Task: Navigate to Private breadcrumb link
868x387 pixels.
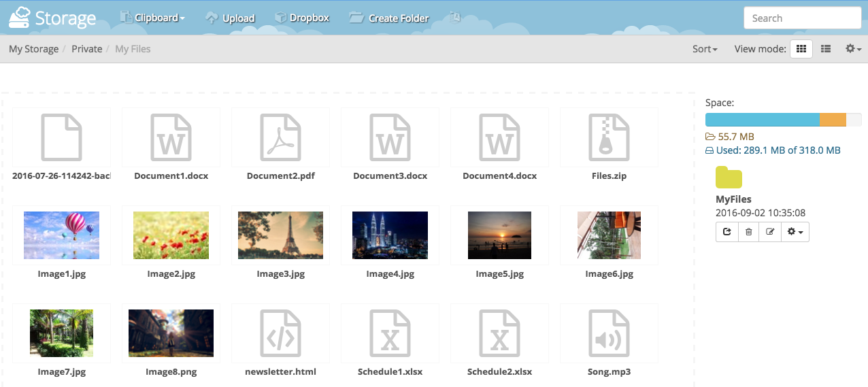Action: click(x=86, y=49)
